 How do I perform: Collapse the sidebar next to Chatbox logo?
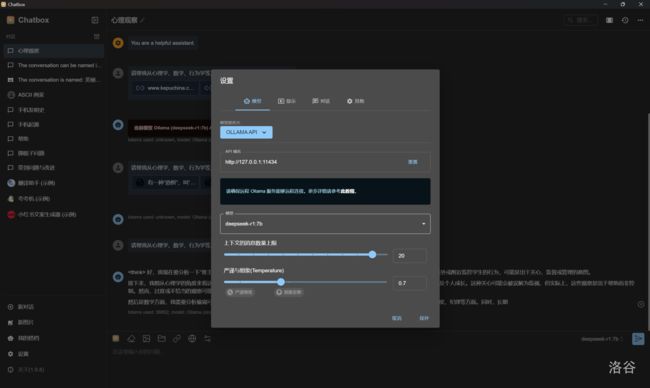tap(95, 20)
